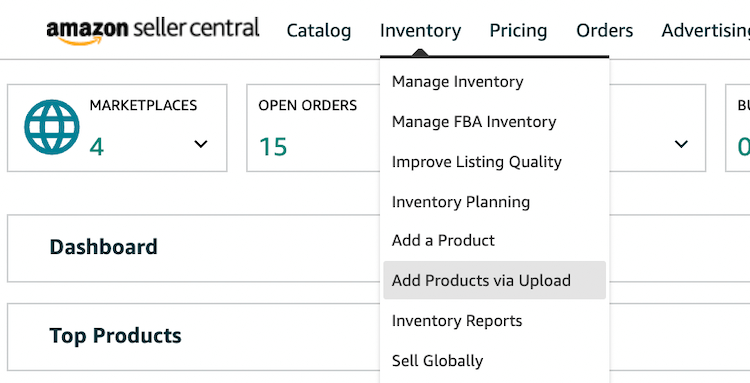Open the Pricing menu
Viewport: 750px width, 383px height.
point(518,31)
